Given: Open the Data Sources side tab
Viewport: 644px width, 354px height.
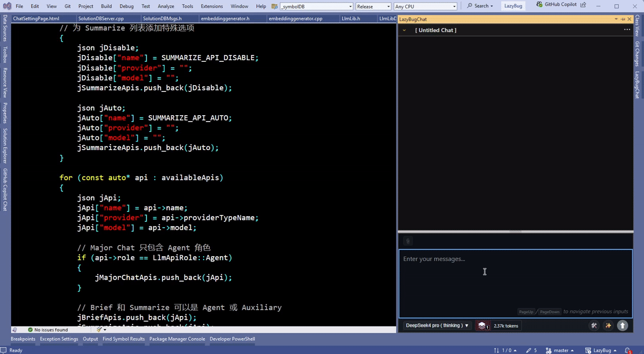Looking at the screenshot, I should pos(5,29).
